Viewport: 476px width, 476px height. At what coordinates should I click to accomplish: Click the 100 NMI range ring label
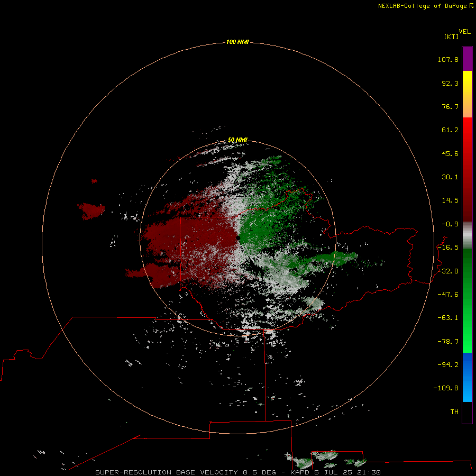(237, 42)
